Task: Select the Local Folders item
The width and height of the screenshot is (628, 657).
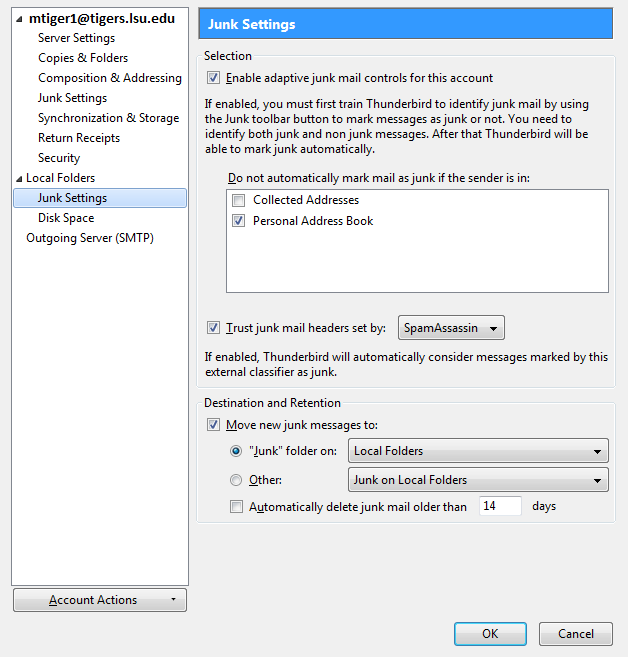Action: coord(60,178)
